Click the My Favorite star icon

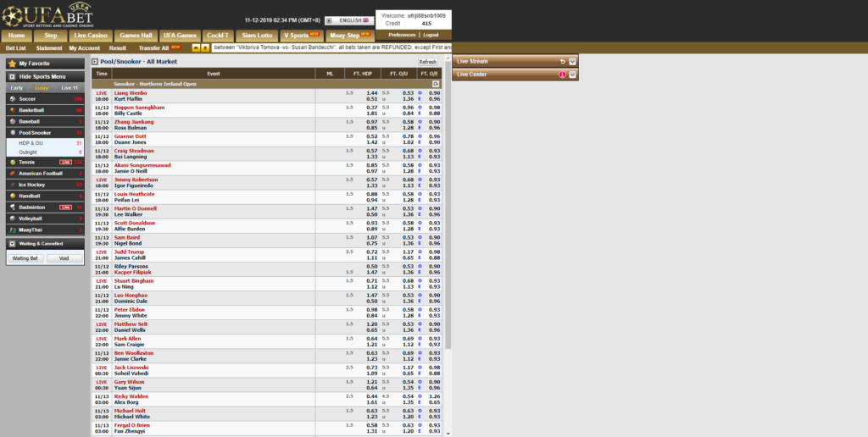pos(12,64)
